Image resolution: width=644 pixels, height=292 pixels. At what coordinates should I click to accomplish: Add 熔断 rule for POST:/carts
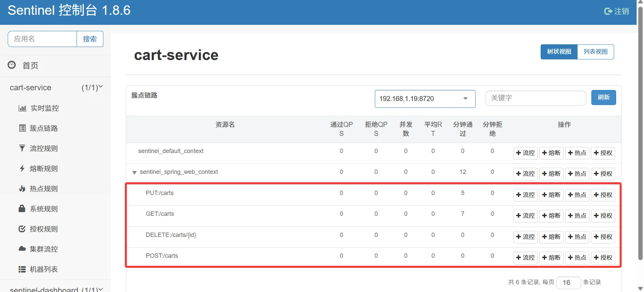click(551, 258)
